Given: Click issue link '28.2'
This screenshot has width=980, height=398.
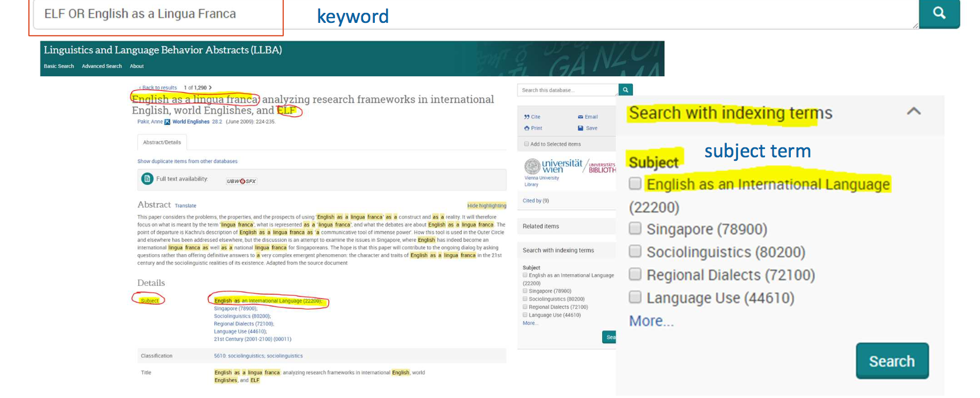Looking at the screenshot, I should tap(217, 122).
